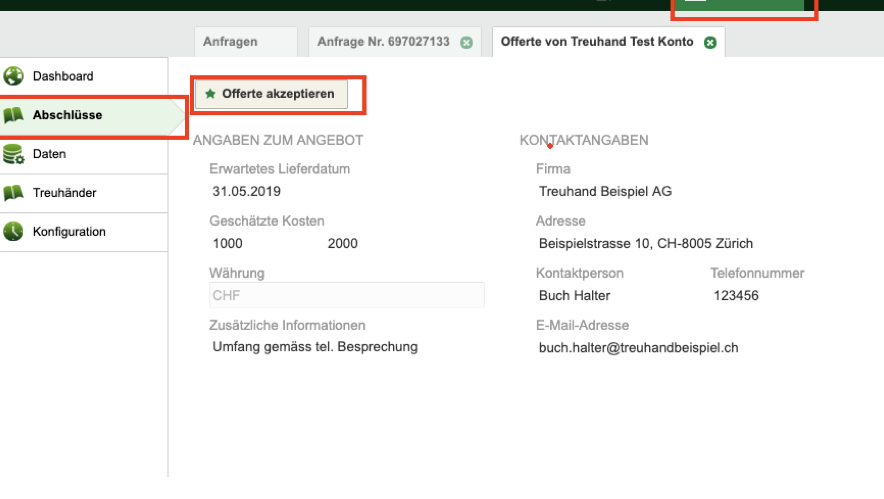
Task: Close the Anfrage Nr. 697027133 tab
Action: coord(466,42)
